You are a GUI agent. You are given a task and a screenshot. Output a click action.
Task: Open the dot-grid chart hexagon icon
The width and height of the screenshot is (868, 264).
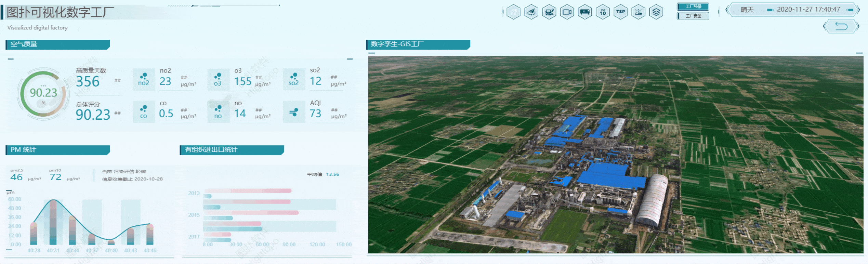click(x=638, y=12)
